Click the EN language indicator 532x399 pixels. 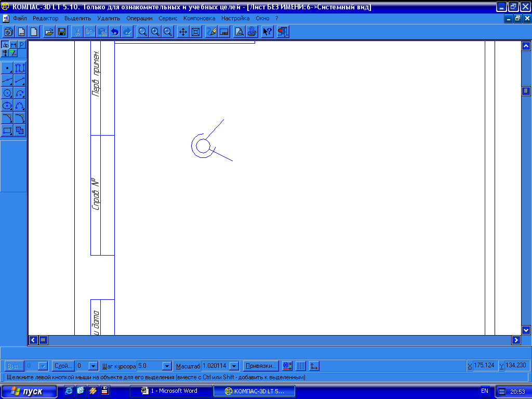coord(485,391)
